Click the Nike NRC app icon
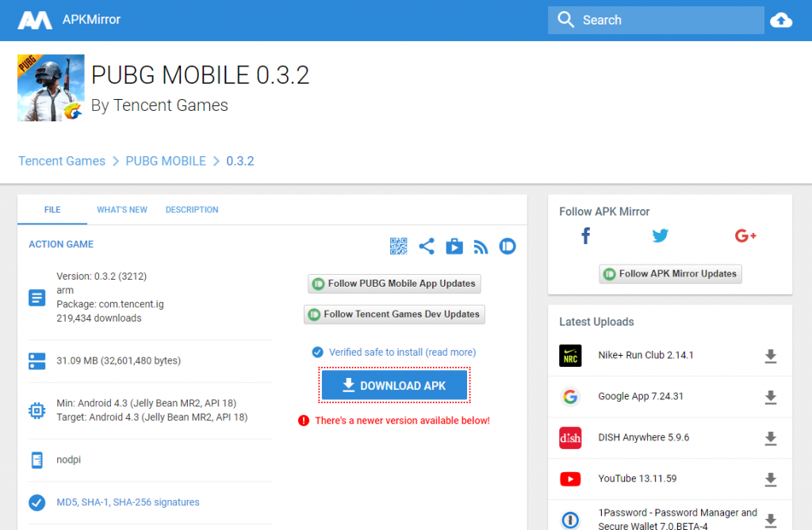The width and height of the screenshot is (812, 530). (570, 356)
